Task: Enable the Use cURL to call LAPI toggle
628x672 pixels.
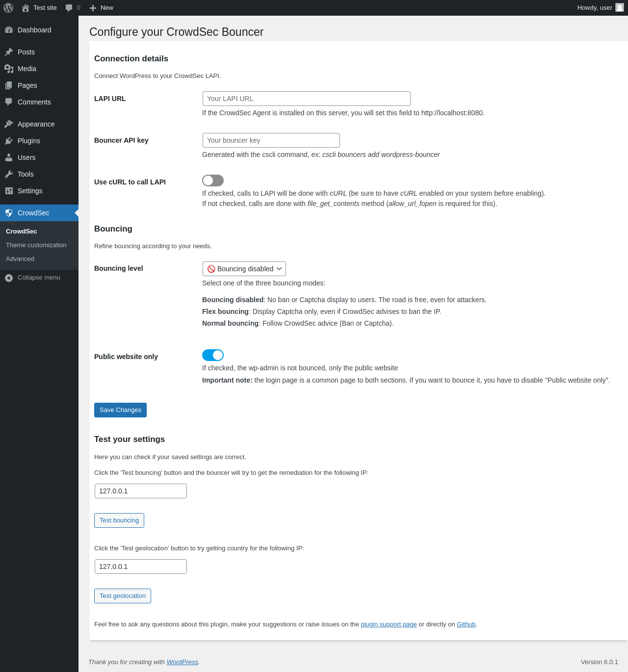Action: tap(213, 181)
